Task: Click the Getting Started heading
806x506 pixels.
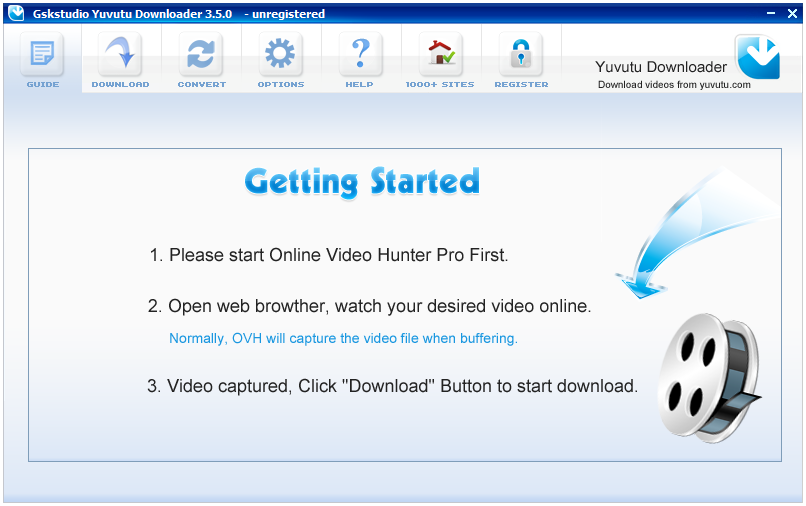Action: (x=362, y=182)
